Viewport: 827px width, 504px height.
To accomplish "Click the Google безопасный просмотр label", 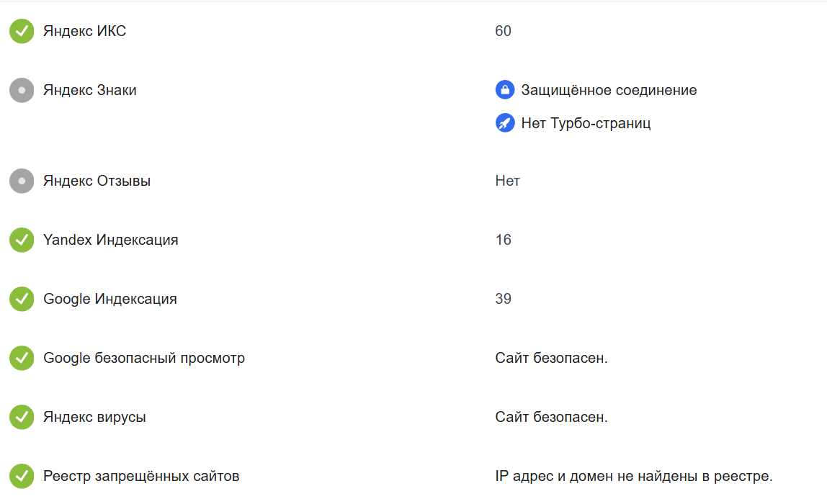I will pos(144,358).
